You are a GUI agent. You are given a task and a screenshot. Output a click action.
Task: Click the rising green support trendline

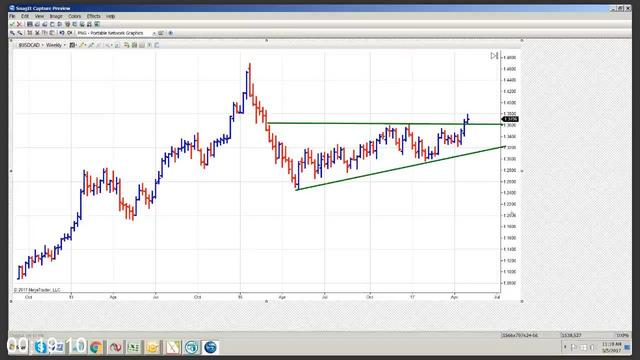(x=400, y=168)
